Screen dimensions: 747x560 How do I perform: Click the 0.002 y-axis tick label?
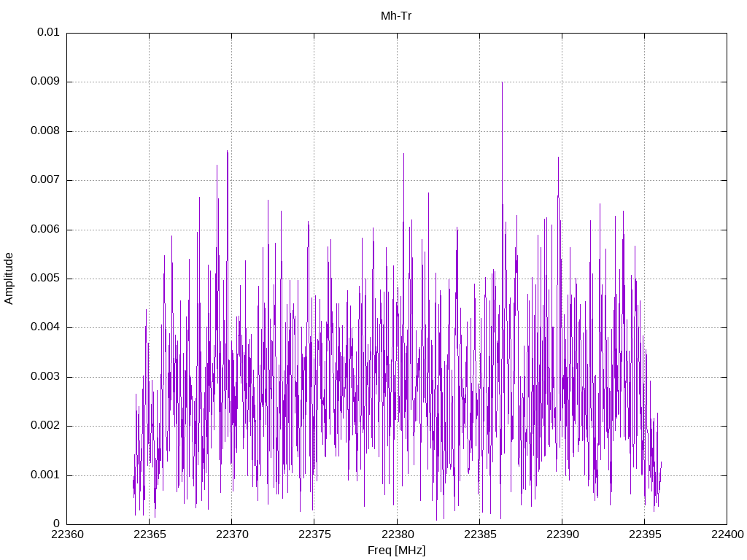pyautogui.click(x=45, y=426)
